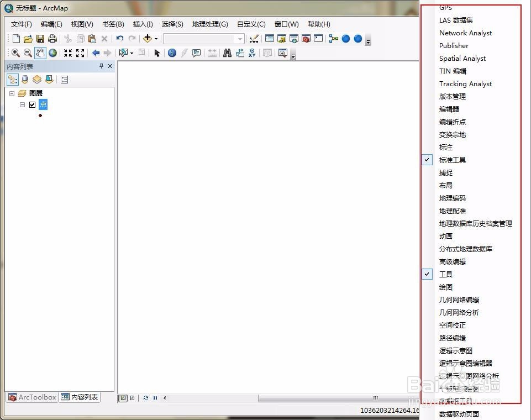Create Viewer Window magnifier icon
Screen dimensions: 531x420
point(283,53)
